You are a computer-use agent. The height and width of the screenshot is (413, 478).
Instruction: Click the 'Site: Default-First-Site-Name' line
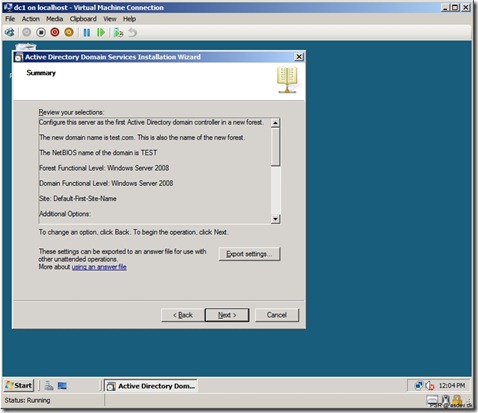coord(78,199)
